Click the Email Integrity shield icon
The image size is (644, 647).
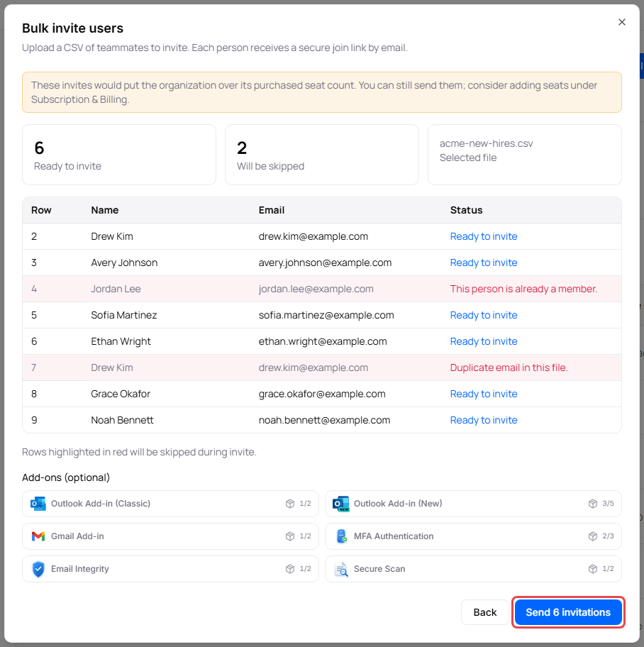(x=38, y=569)
